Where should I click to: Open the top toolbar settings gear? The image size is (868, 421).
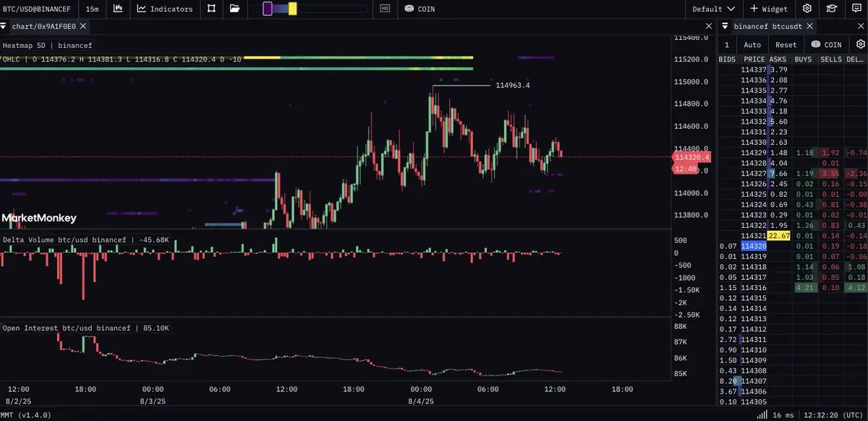807,9
